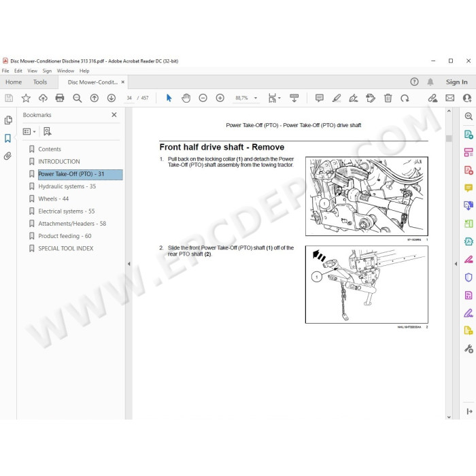Upload file to cloud icon
The width and height of the screenshot is (476, 476).
point(43,98)
